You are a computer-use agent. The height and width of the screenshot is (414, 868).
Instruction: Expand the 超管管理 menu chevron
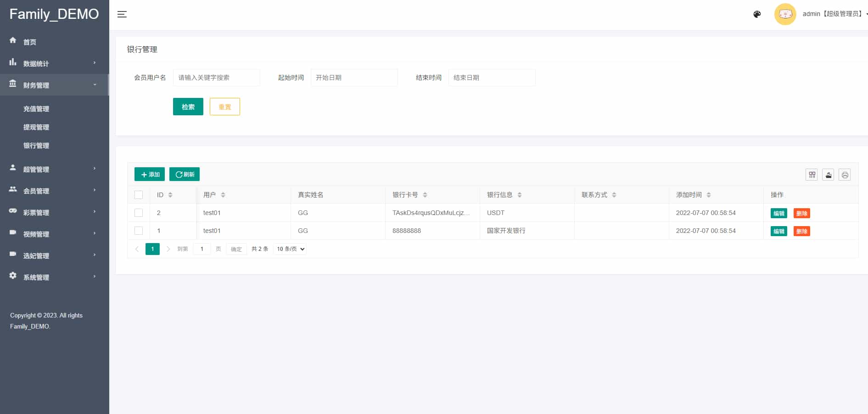(95, 168)
